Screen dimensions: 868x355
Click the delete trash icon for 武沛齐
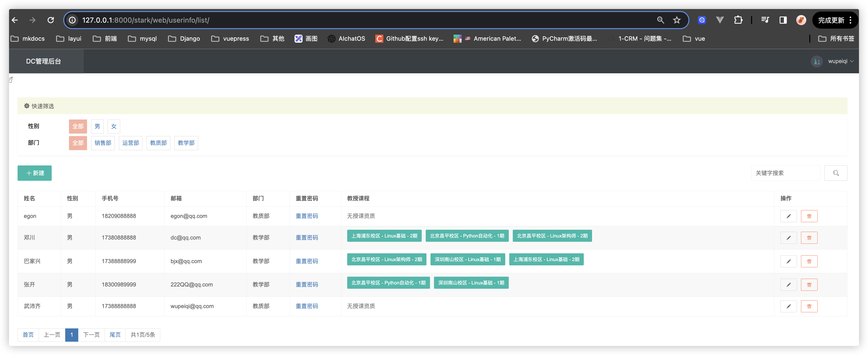809,306
